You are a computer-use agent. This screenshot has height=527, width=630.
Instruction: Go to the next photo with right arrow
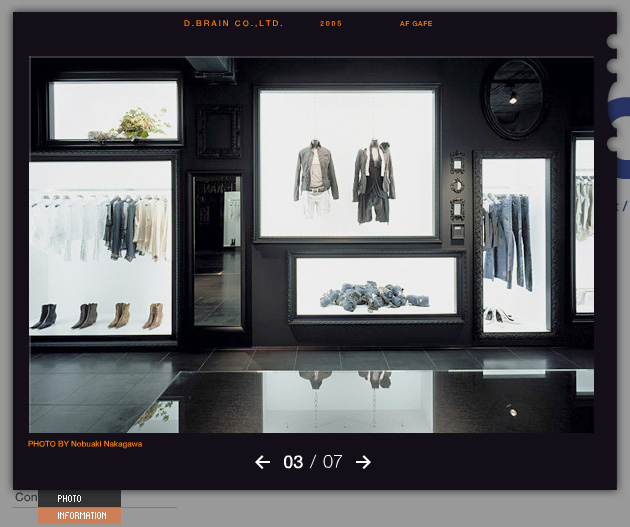[x=363, y=462]
